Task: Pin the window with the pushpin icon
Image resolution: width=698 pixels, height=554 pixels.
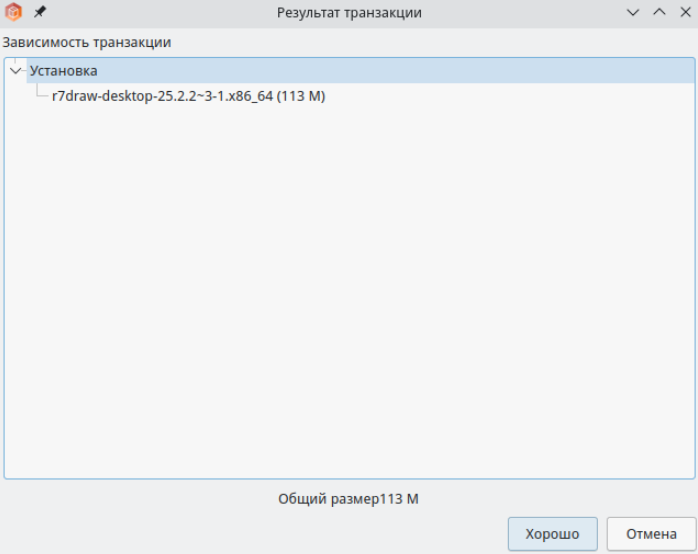Action: pos(40,12)
